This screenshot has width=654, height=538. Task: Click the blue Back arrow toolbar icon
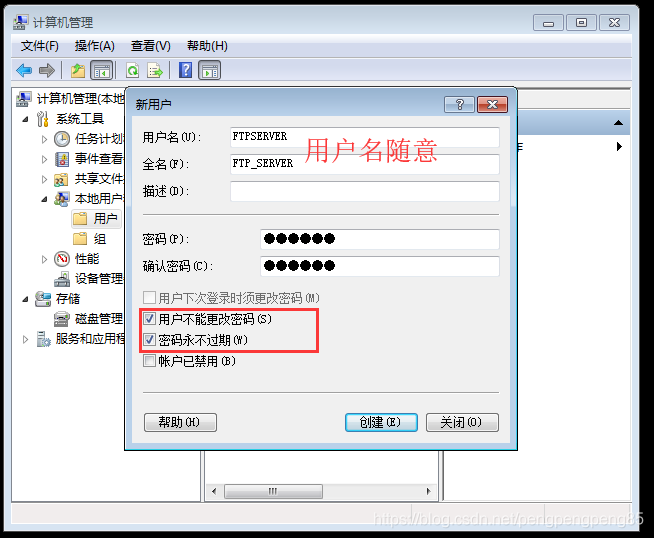(x=24, y=70)
